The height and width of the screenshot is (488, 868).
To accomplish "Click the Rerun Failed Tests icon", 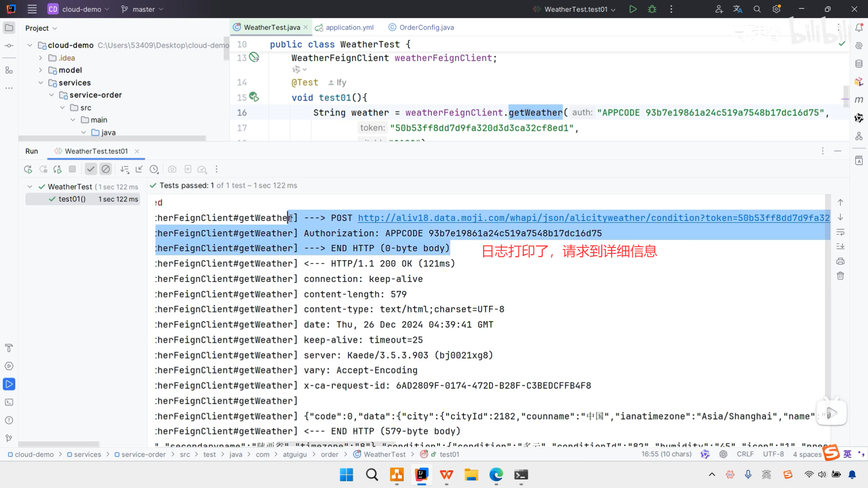I will [x=43, y=169].
